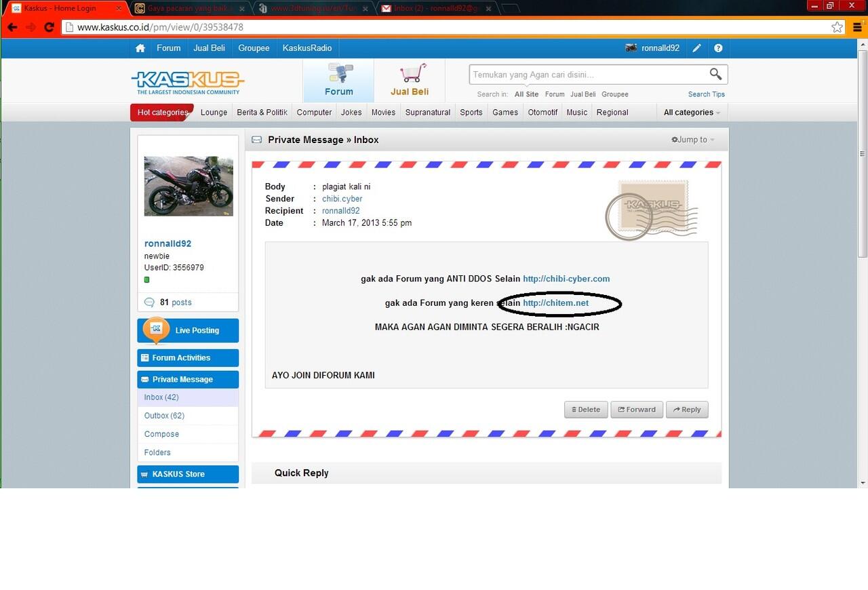The height and width of the screenshot is (590, 868).
Task: Open ronnalld92 user menu in top bar
Action: click(660, 48)
